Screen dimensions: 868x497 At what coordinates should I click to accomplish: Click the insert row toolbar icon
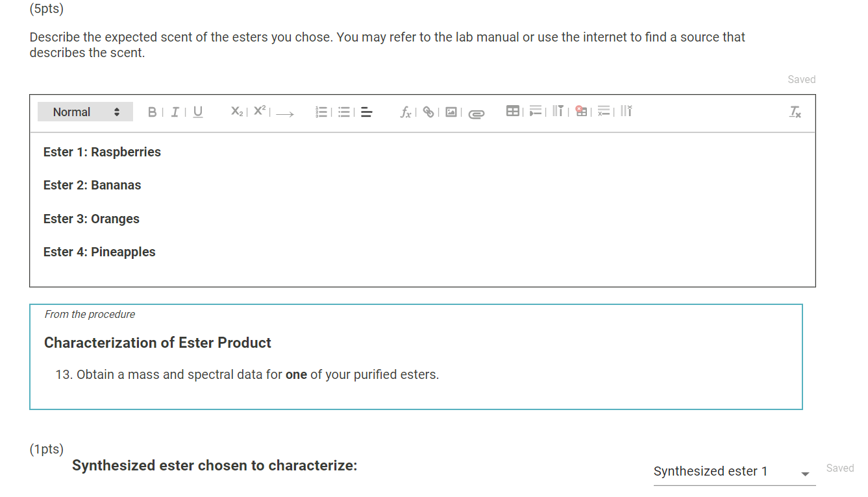534,111
